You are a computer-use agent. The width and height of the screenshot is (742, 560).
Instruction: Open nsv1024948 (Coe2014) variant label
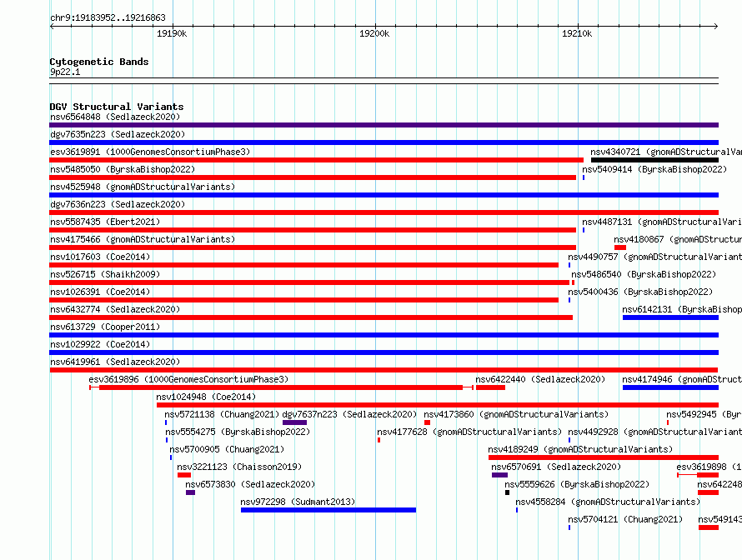click(206, 397)
